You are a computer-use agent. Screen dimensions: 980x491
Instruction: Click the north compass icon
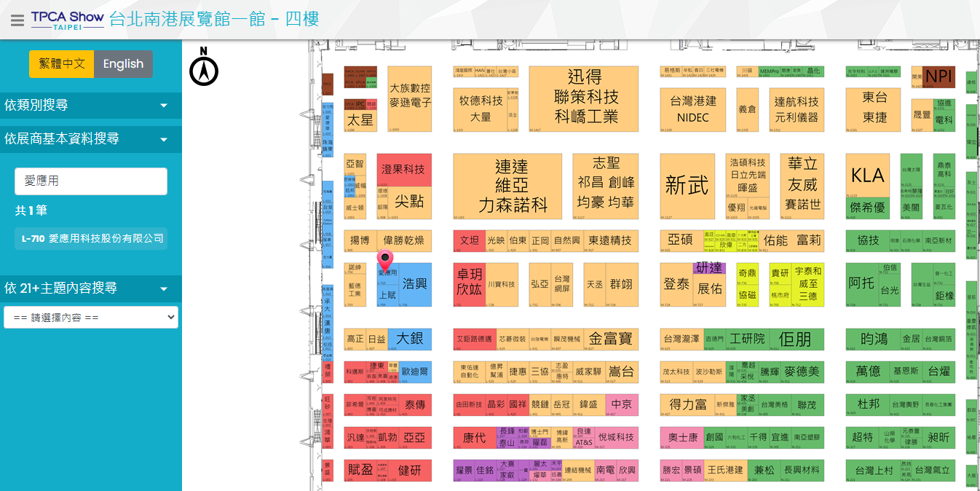click(204, 66)
